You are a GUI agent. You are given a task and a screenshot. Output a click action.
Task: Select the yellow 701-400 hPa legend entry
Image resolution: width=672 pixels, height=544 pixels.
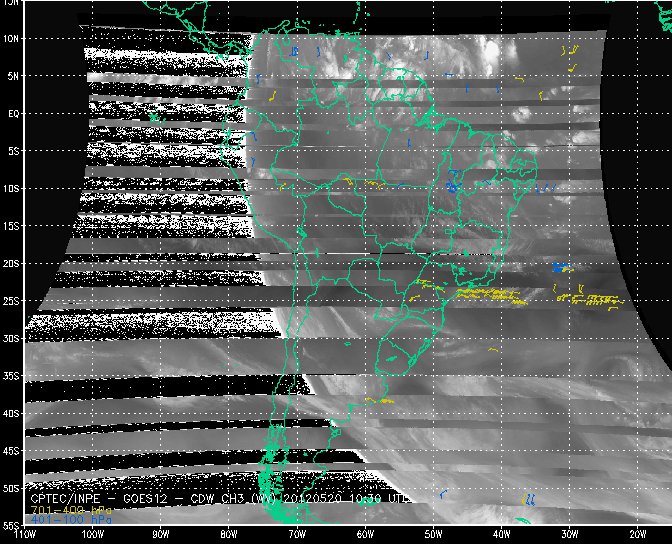click(x=71, y=510)
